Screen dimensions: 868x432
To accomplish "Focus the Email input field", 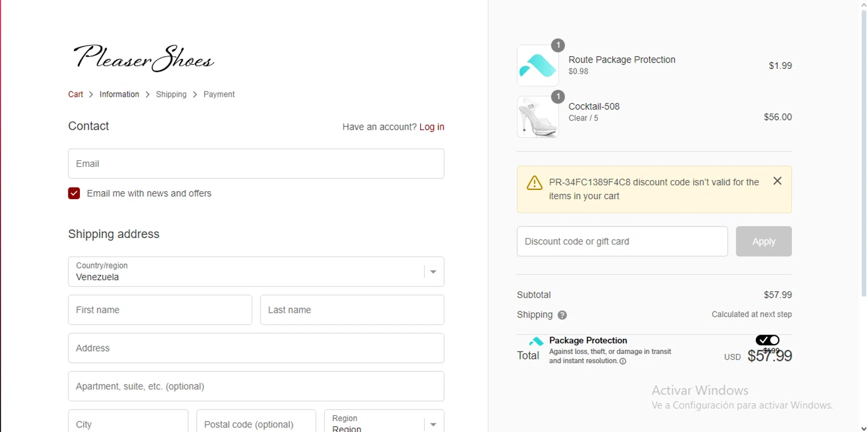I will tap(256, 164).
